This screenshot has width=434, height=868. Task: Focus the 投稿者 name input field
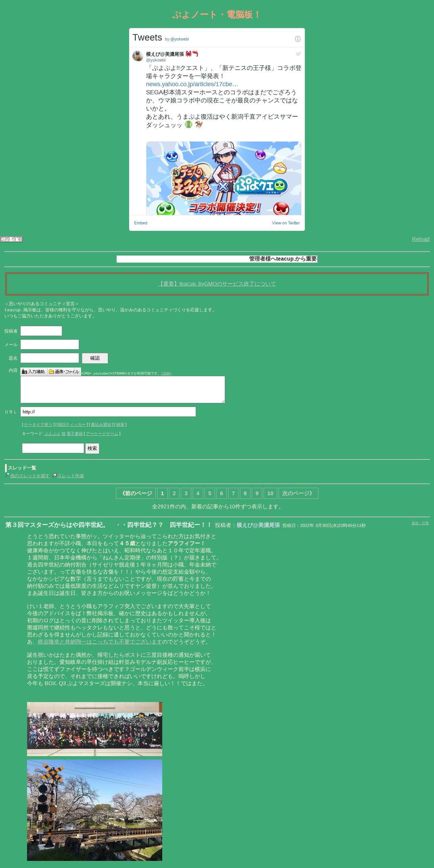[x=41, y=331]
